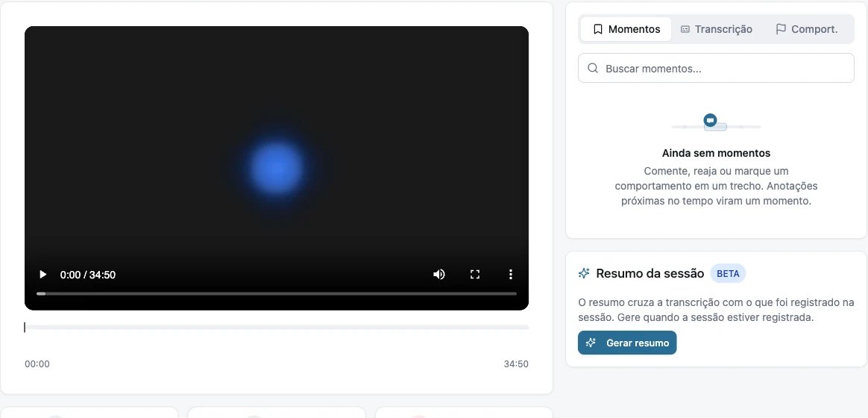The image size is (868, 418).
Task: Enter fullscreen video mode
Action: coord(474,275)
